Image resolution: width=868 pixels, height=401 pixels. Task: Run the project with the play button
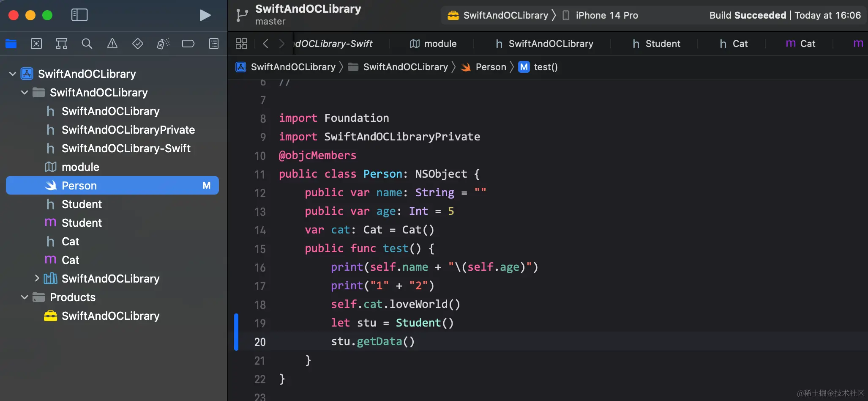click(x=205, y=15)
